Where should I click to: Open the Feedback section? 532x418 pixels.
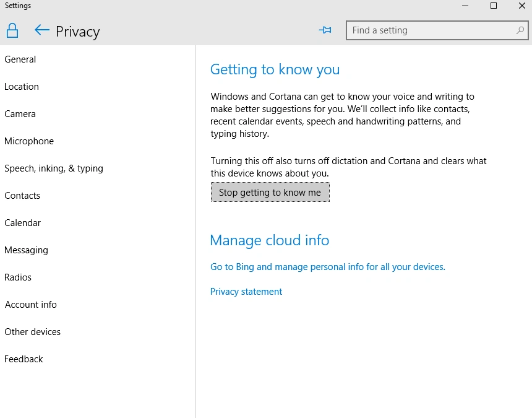(x=24, y=359)
